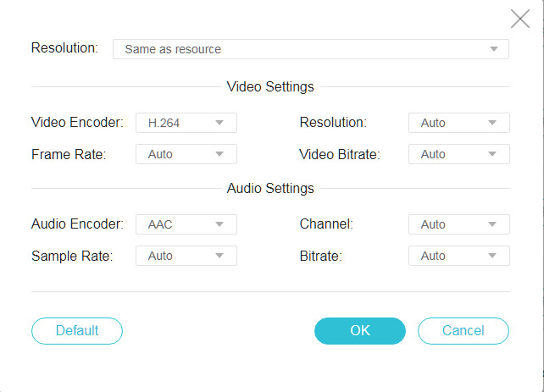544x392 pixels.
Task: Click the Video Encoder dropdown arrow
Action: click(x=219, y=123)
